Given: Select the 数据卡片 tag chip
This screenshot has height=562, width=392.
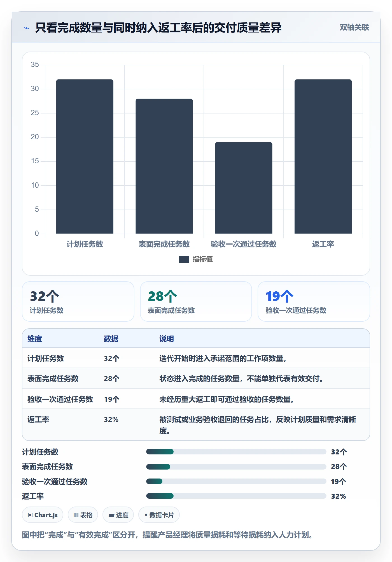Looking at the screenshot, I should pos(159,515).
